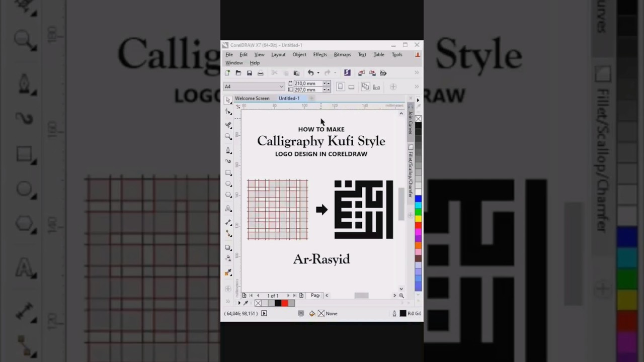Viewport: 644px width, 362px height.
Task: Open the search content icon in the toolbar
Action: (347, 73)
